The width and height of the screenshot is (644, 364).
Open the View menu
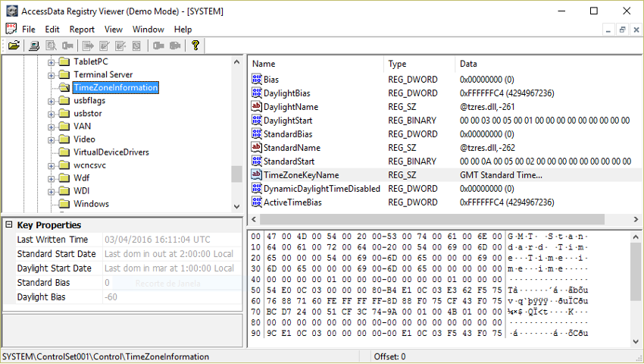114,30
